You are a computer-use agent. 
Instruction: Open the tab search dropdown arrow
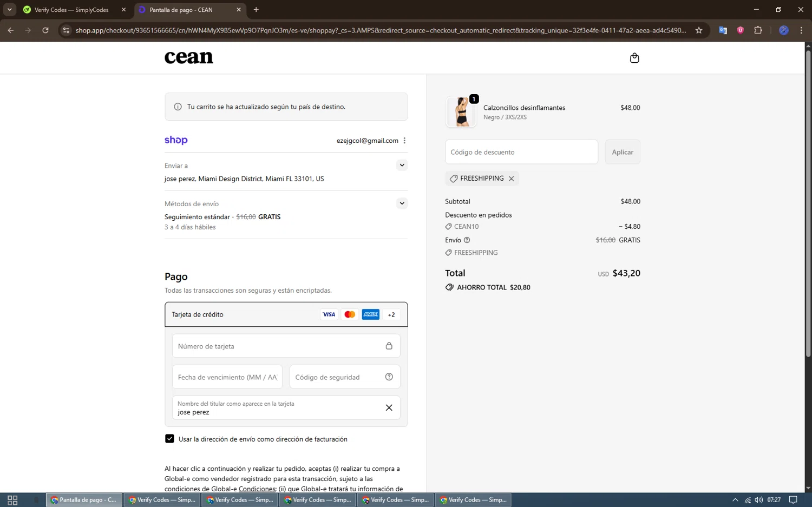pos(9,9)
